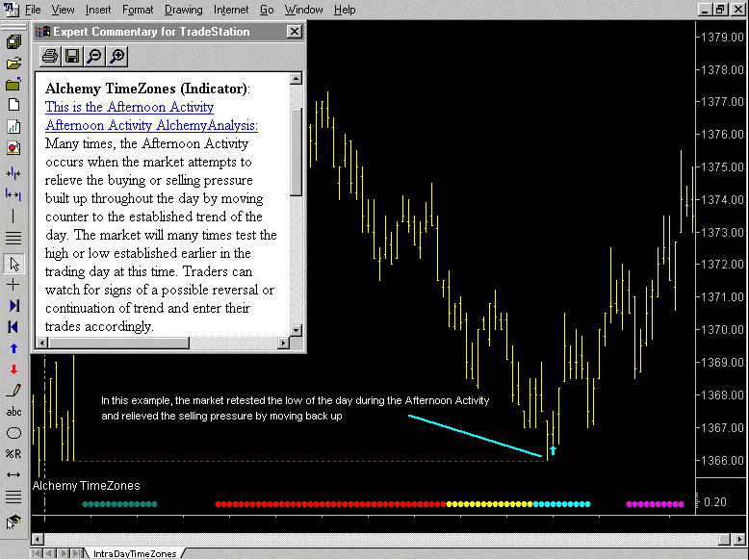
Task: Click the magenta dots in TimeZones indicator
Action: coord(655,504)
